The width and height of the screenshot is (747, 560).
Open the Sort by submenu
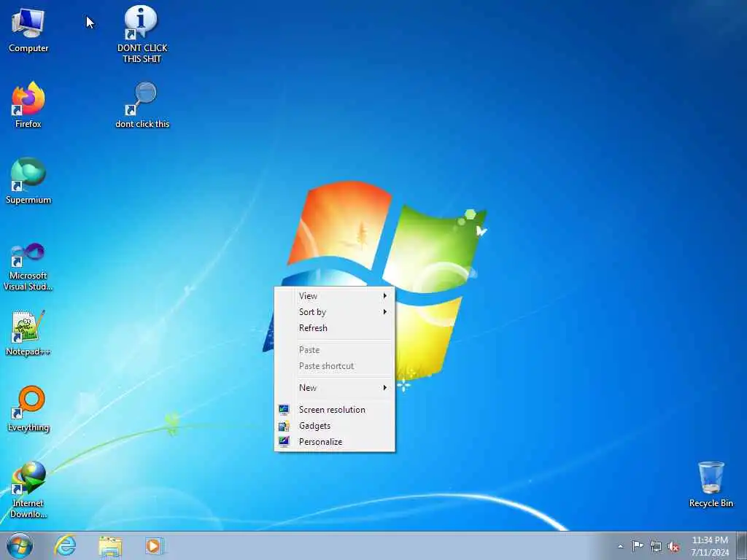334,312
